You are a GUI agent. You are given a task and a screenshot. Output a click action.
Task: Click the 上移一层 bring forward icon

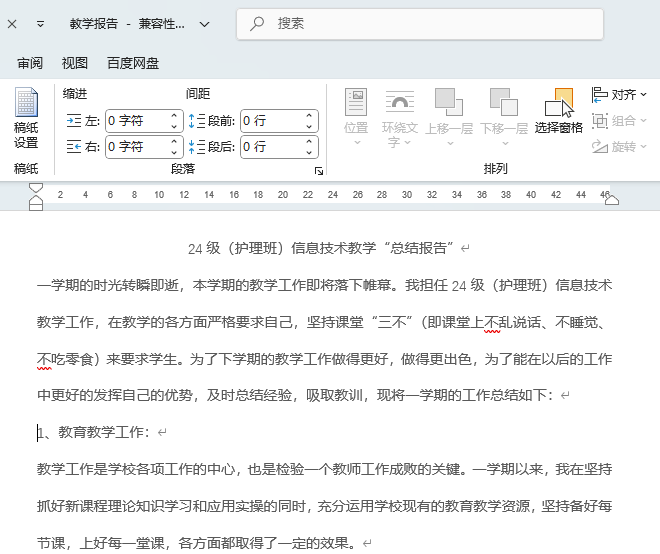click(449, 102)
